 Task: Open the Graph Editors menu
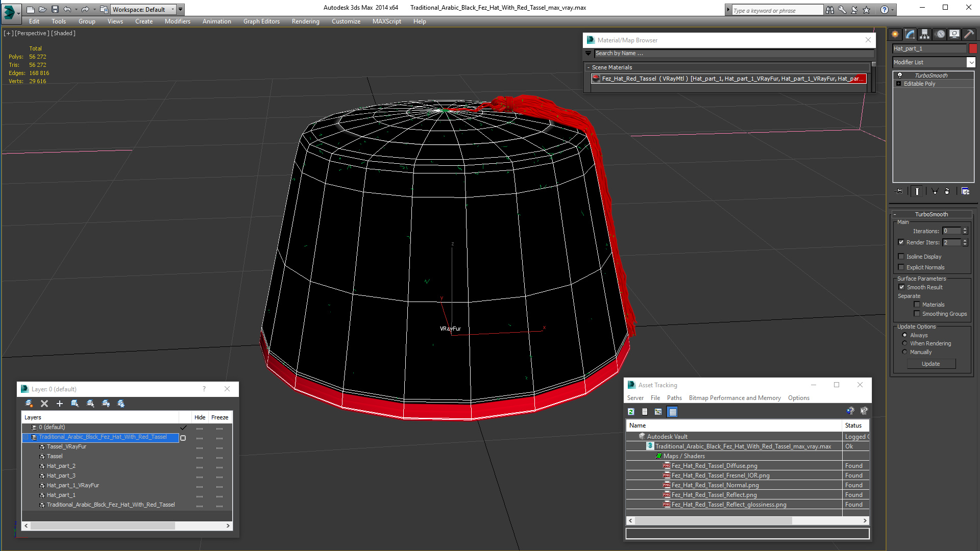(x=261, y=21)
